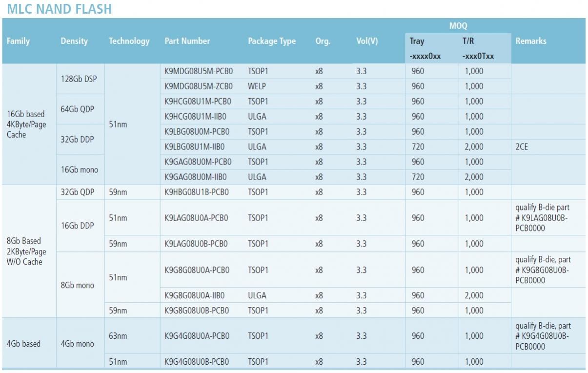Viewport: 588px width, 373px height.
Task: Click the 128Gb DSP density cell
Action: 79,79
